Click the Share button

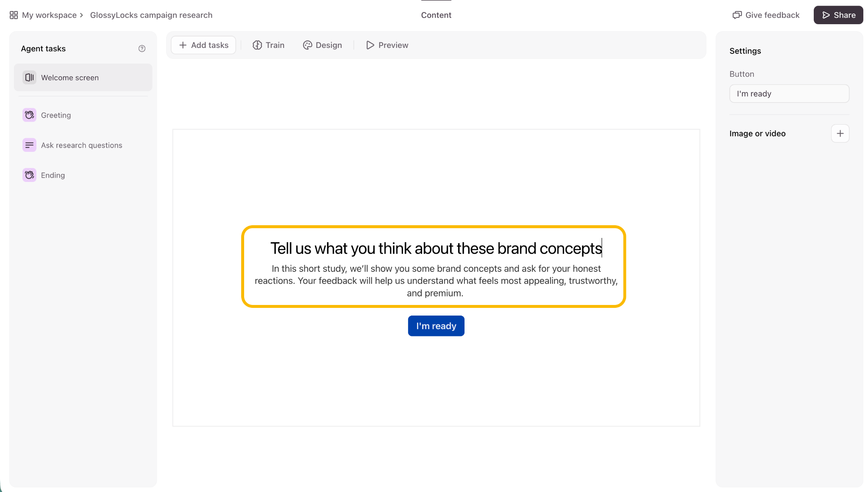838,15
